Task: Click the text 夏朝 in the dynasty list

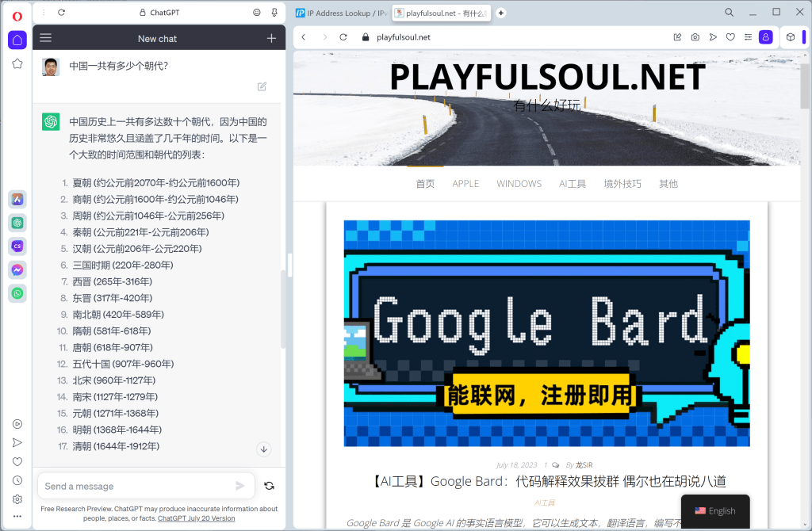Action: 82,183
